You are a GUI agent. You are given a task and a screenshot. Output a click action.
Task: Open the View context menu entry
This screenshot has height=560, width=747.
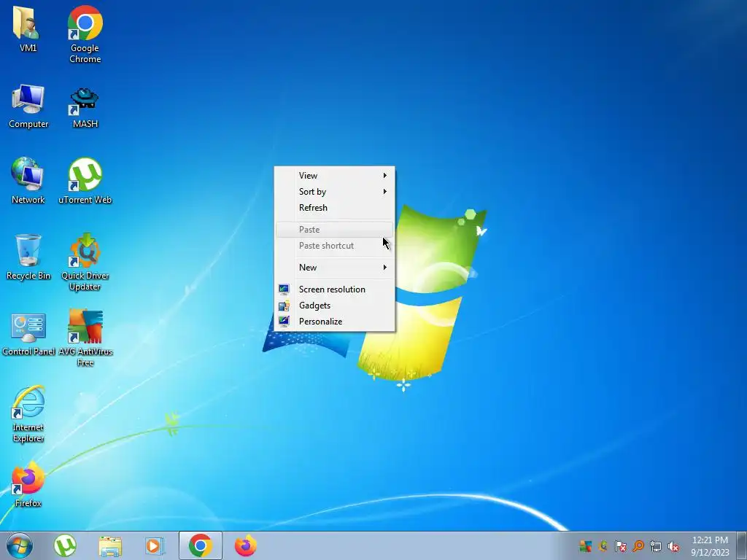click(x=334, y=176)
